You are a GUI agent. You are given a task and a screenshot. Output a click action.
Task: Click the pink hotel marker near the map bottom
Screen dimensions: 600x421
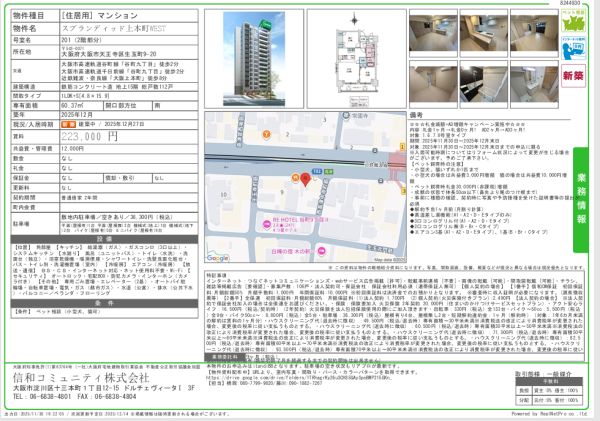tap(322, 251)
